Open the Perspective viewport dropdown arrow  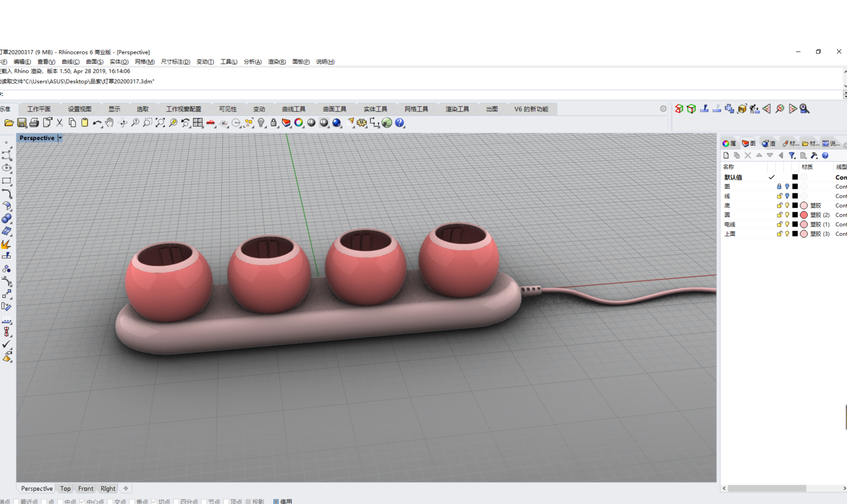coord(60,138)
